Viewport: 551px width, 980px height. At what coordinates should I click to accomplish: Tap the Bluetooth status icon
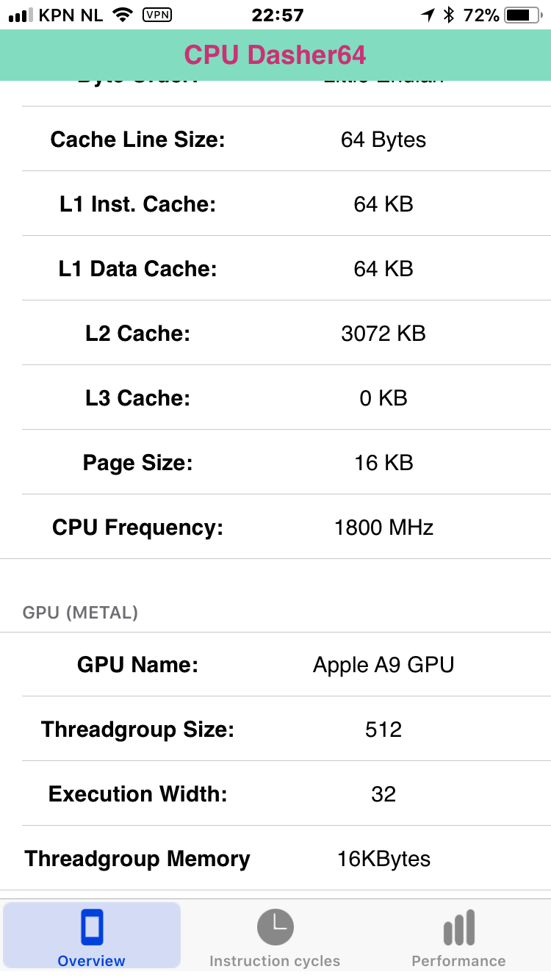449,15
